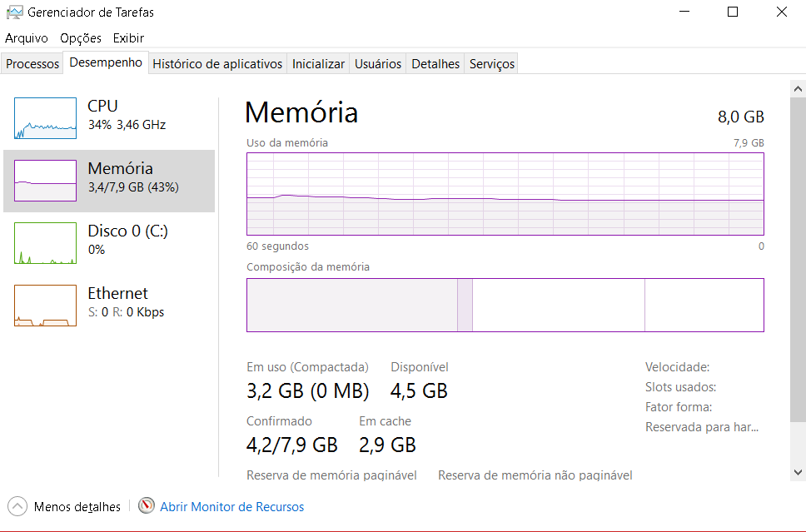Switch to Histórico de aplicativos tab
The width and height of the screenshot is (806, 532).
click(x=217, y=64)
